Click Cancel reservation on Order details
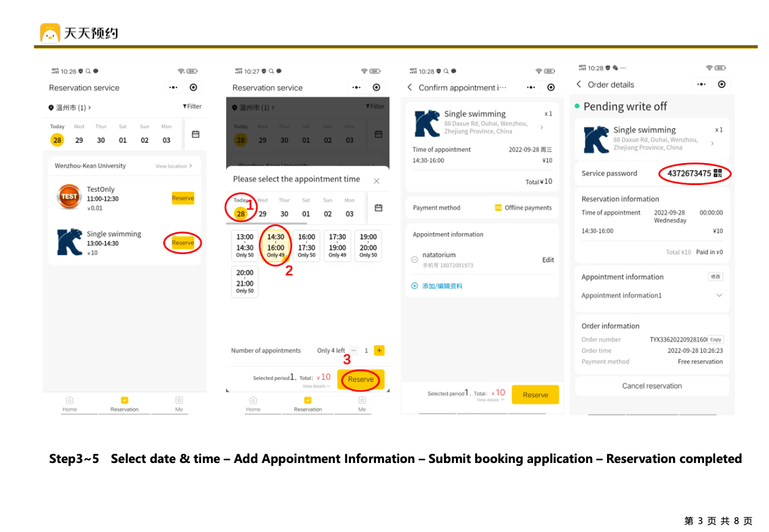This screenshot has width=769, height=532. 652,386
